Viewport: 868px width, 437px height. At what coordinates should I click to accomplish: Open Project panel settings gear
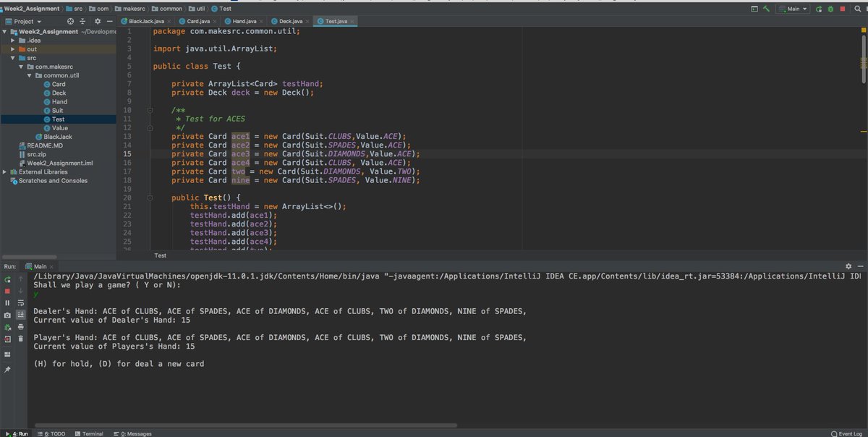tap(98, 22)
